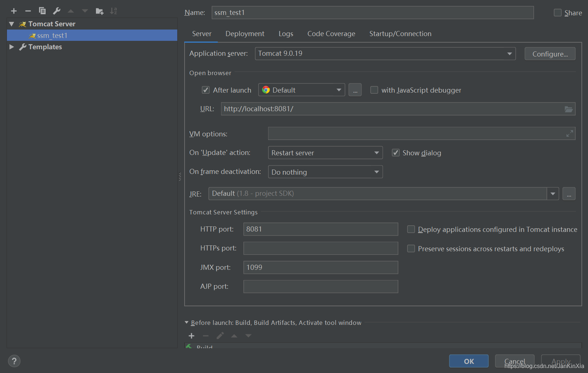
Task: Enable with JavaScript debugger checkbox
Action: [374, 90]
